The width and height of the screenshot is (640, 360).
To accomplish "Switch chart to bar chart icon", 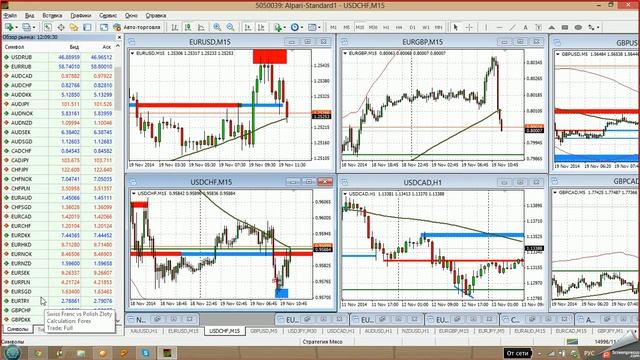I will point(175,27).
